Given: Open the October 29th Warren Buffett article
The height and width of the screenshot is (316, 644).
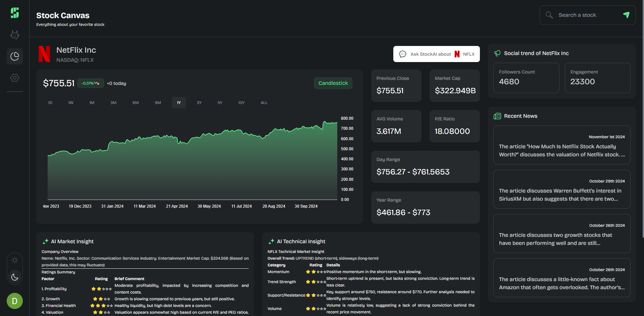Looking at the screenshot, I should tap(562, 189).
